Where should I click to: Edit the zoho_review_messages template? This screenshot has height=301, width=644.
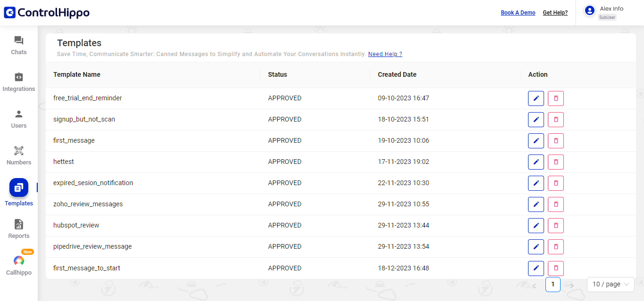pyautogui.click(x=536, y=204)
